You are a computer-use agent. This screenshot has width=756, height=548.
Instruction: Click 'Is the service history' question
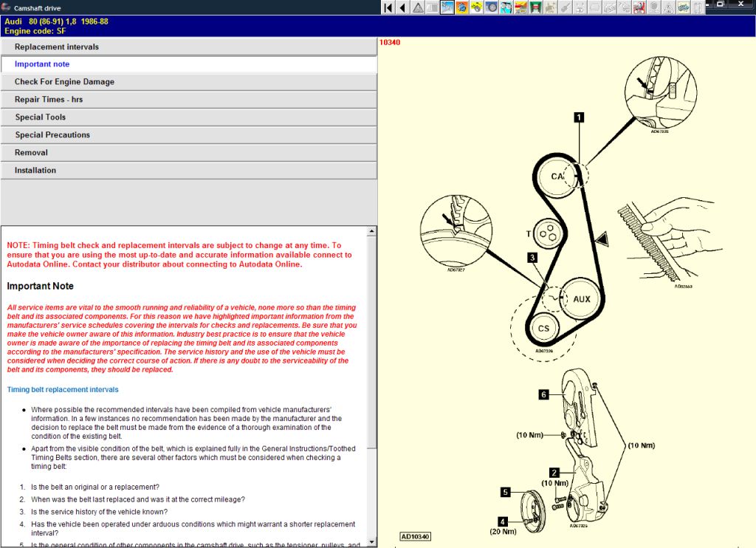[x=100, y=512]
